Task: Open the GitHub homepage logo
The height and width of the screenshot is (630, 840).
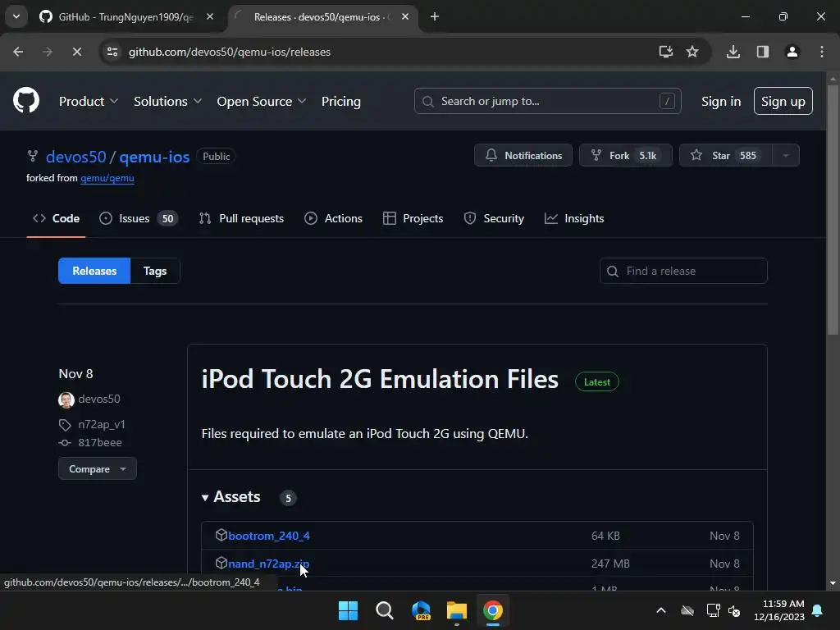Action: coord(25,101)
